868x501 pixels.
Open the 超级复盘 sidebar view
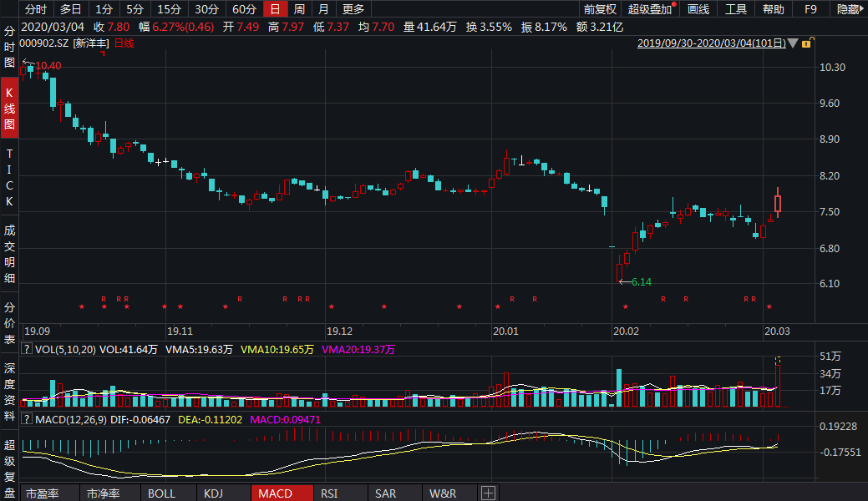coord(9,468)
